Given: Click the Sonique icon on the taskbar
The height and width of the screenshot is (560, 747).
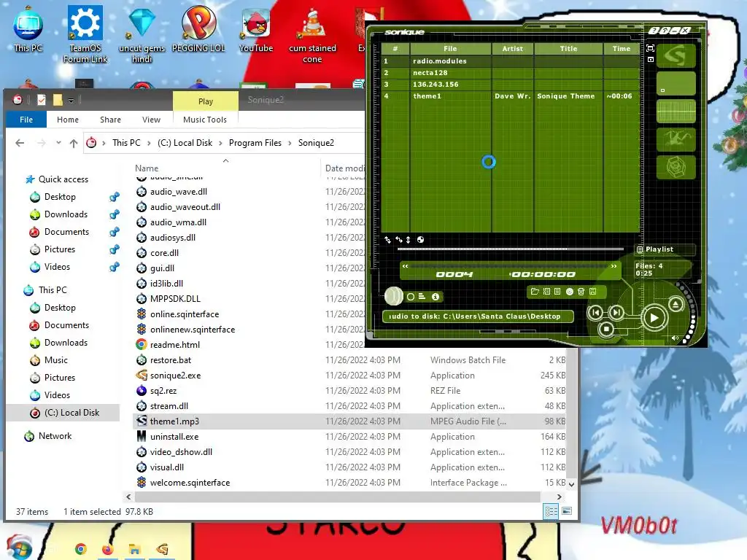Looking at the screenshot, I should tap(162, 549).
